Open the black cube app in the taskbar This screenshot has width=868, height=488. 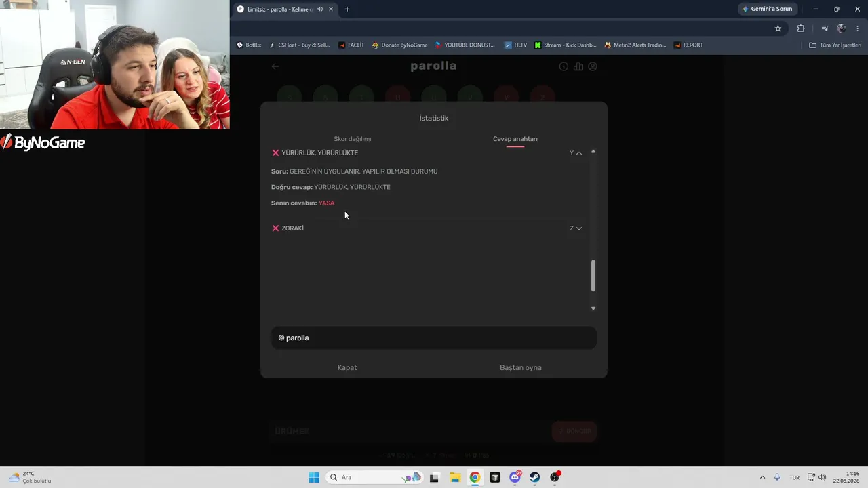click(495, 477)
